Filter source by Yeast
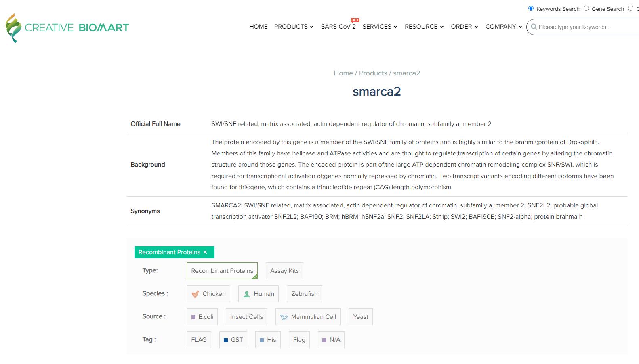Screen dimensions: 639x364 tap(361, 317)
